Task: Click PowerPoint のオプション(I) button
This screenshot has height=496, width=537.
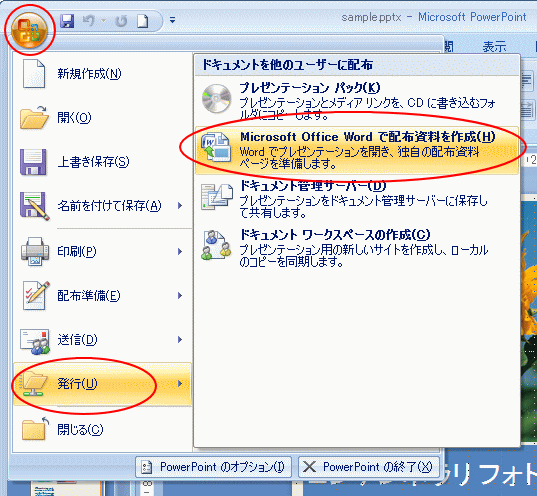Action: (x=213, y=467)
